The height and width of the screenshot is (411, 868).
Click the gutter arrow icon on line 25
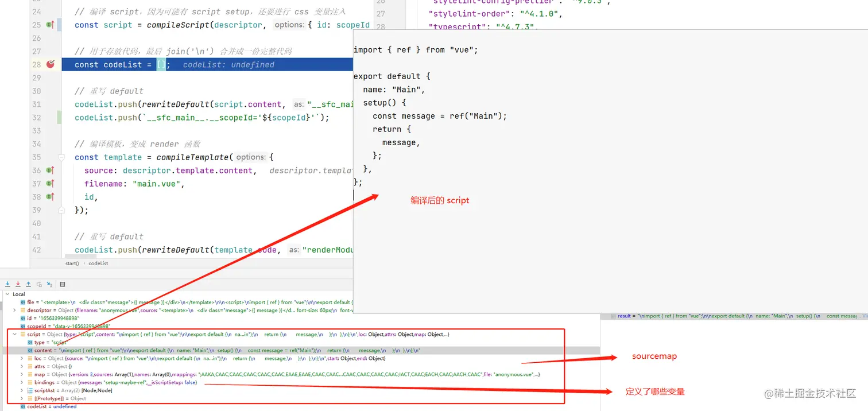50,25
